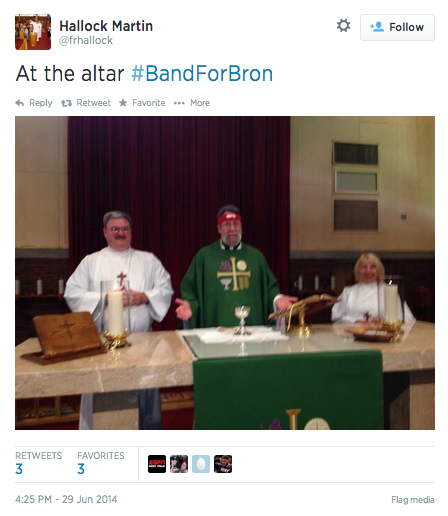Click the second user avatar thumbnail
Screen dimensions: 448x516
[179, 464]
